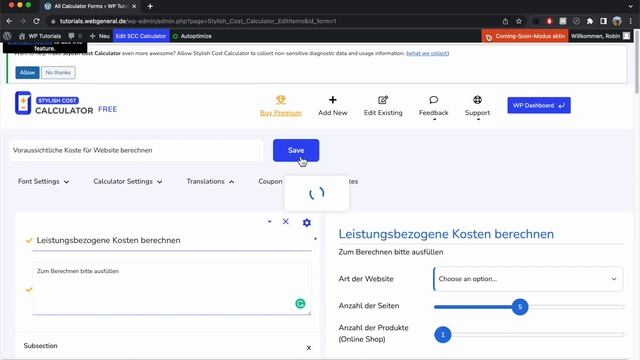Click tab search chevron in browser
The image size is (640, 360).
631,6
